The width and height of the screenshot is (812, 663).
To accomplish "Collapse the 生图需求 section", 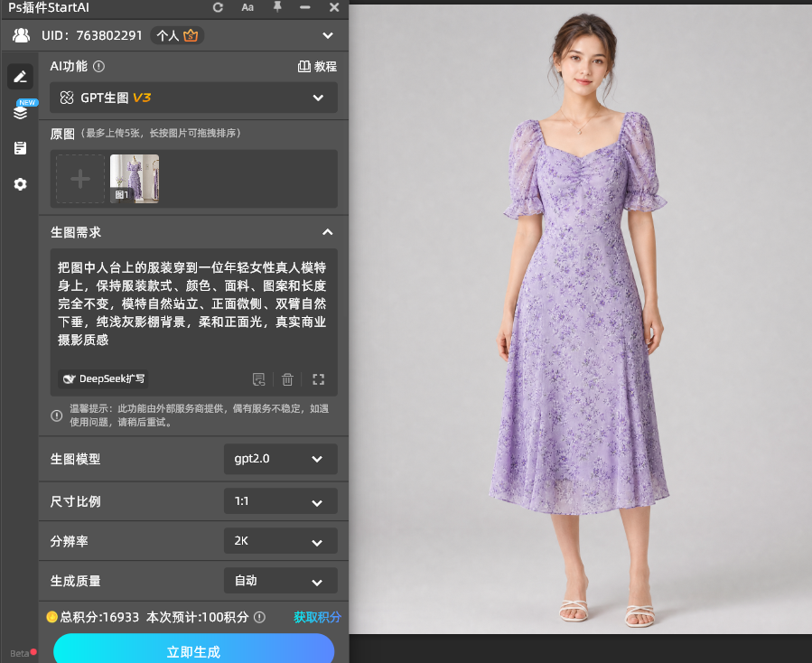I will point(327,232).
